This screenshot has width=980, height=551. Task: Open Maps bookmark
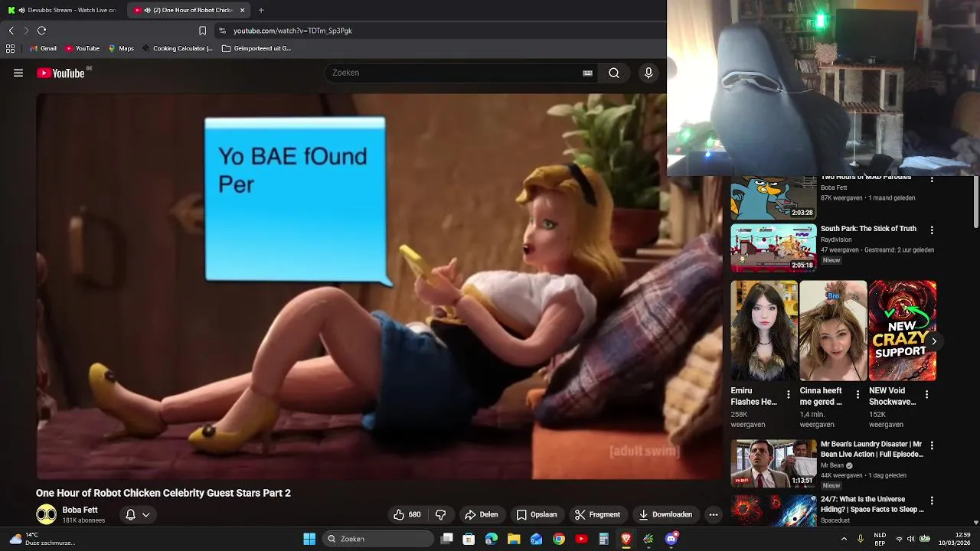point(121,48)
